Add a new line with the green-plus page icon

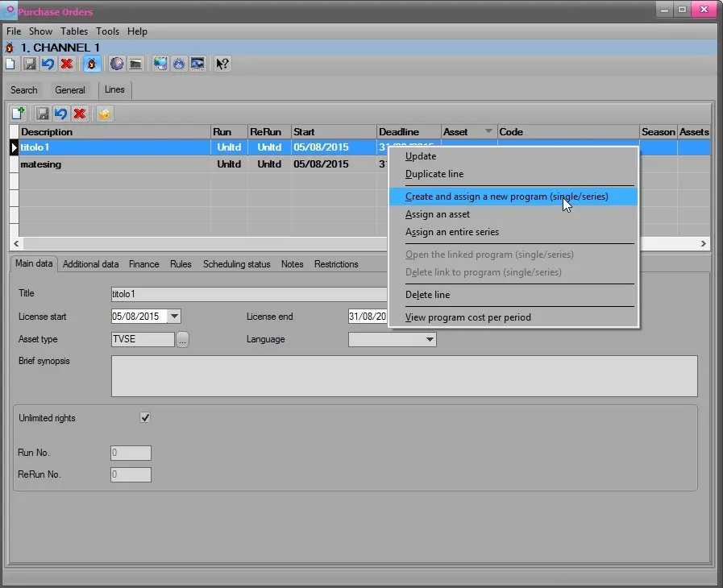pos(18,114)
